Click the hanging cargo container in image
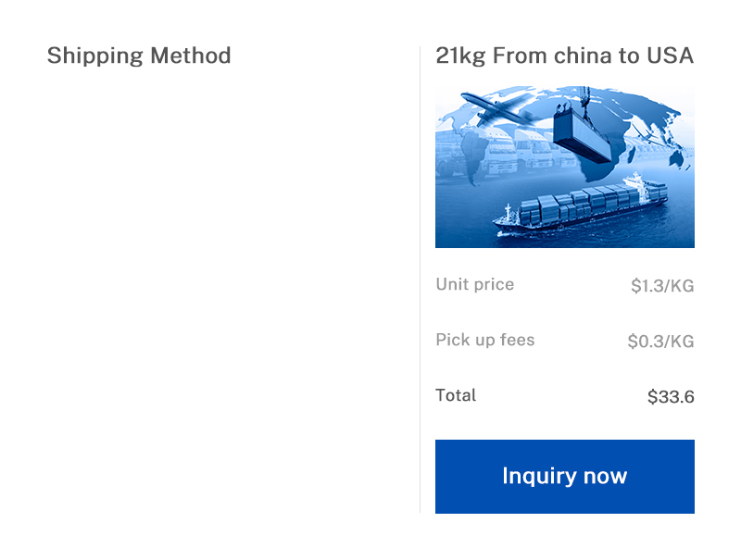Viewport: 741px width, 560px height. click(584, 134)
